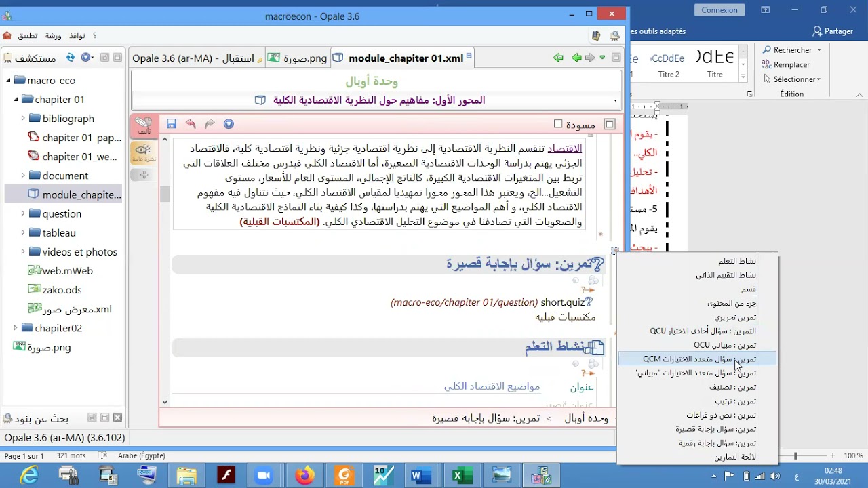868x488 pixels.
Task: Select صورة.png file in explorer tree
Action: 42,347
